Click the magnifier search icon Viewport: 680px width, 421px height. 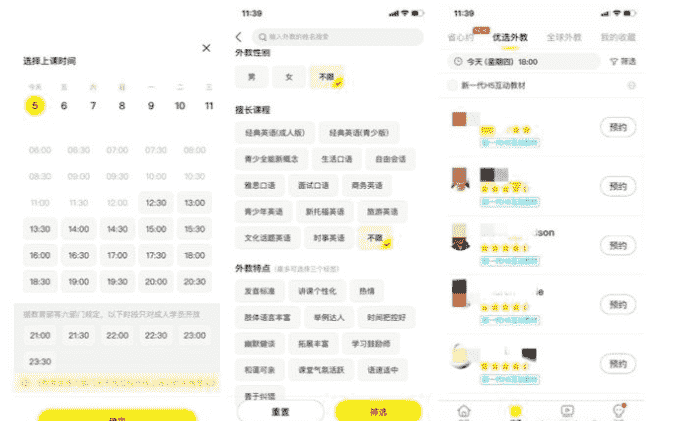(x=262, y=37)
